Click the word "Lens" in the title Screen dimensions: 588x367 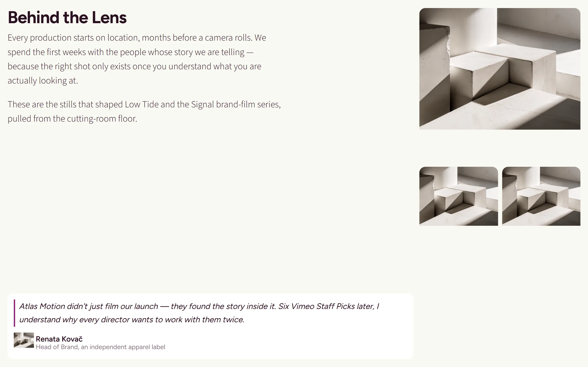point(109,17)
